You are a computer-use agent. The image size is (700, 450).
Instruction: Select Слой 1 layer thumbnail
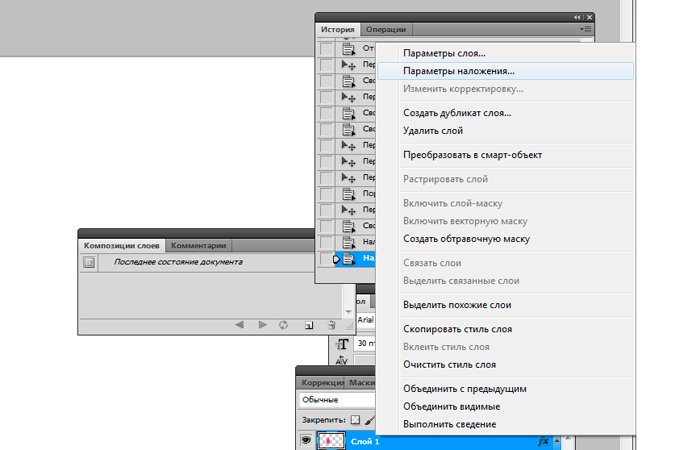pyautogui.click(x=330, y=440)
